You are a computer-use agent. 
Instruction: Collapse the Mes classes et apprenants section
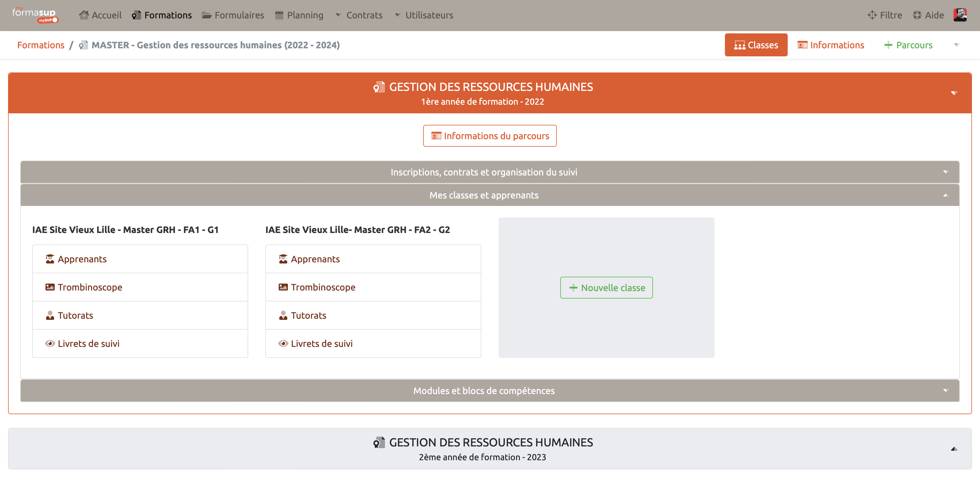coord(484,195)
